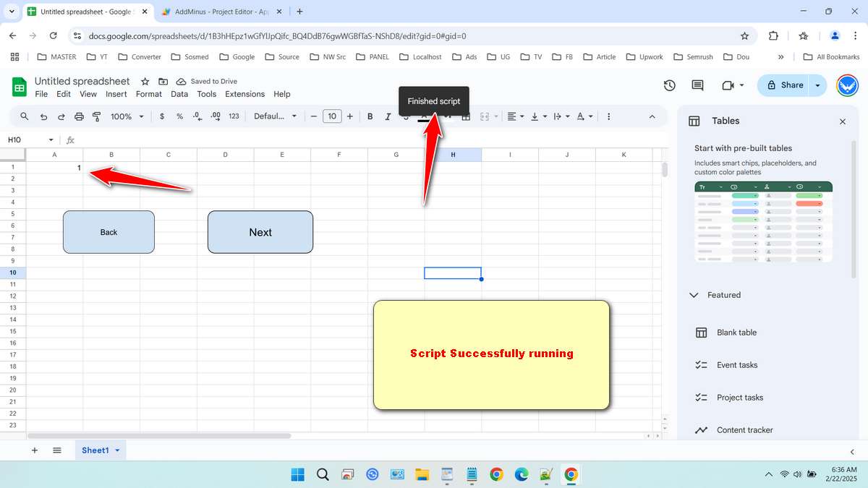Insert an Event tasks table

point(737,364)
